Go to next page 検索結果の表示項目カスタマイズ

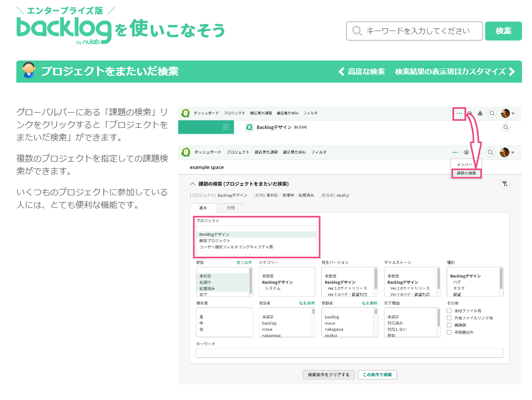455,72
